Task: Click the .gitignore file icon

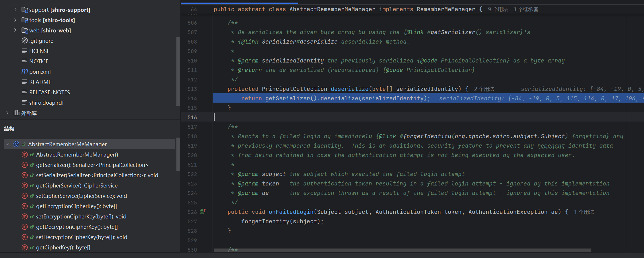Action: point(25,41)
